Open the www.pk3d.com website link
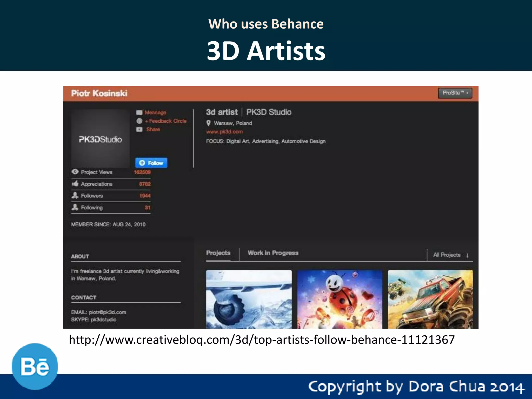Image resolution: width=532 pixels, height=399 pixels. (x=224, y=132)
